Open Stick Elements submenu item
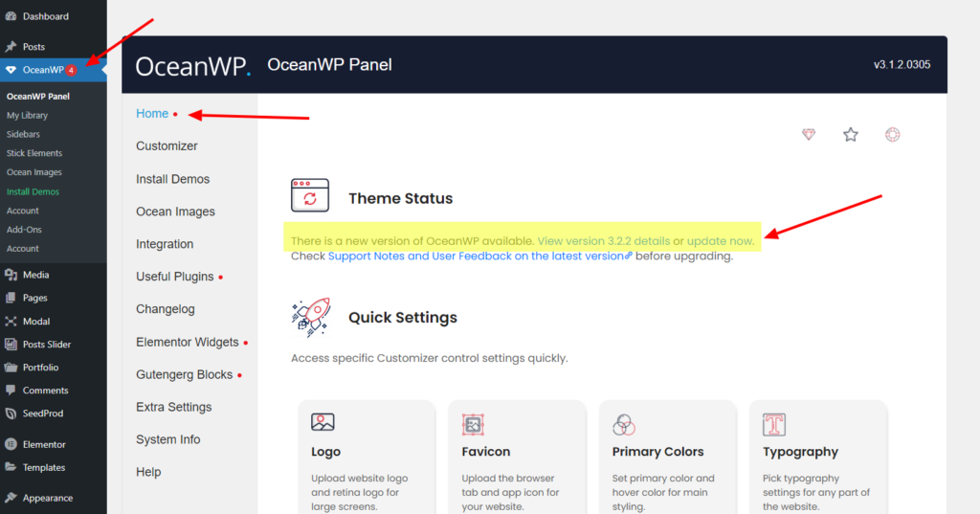Viewport: 980px width, 514px height. (34, 152)
